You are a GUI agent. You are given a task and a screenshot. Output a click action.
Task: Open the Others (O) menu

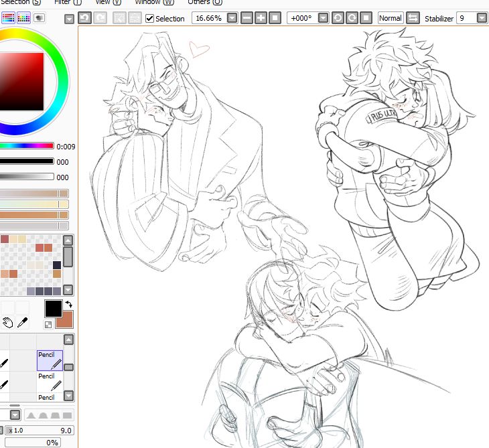click(x=205, y=2)
